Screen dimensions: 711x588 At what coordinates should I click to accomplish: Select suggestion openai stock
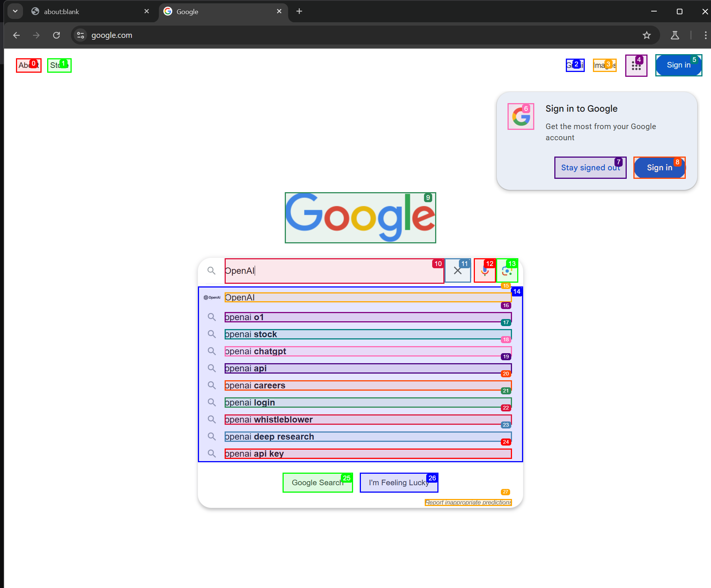click(x=368, y=334)
